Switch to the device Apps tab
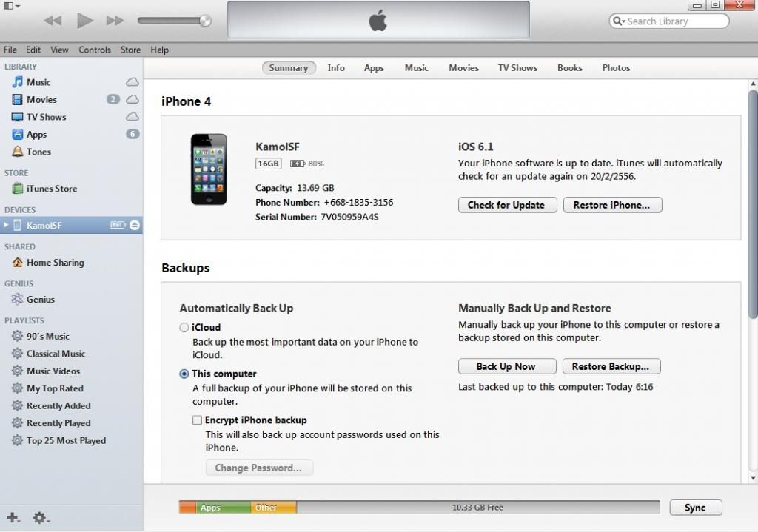Viewport: 758px width, 532px height. [374, 68]
